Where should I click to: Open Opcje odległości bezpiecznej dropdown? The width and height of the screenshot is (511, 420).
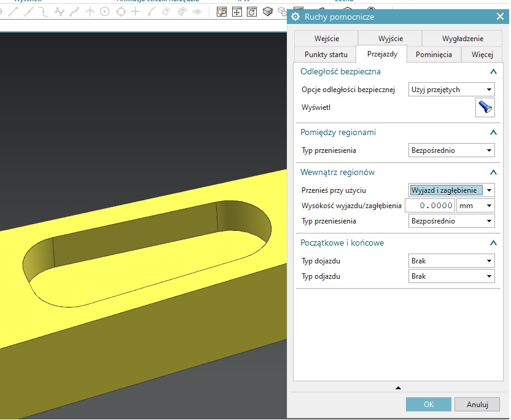(x=451, y=90)
